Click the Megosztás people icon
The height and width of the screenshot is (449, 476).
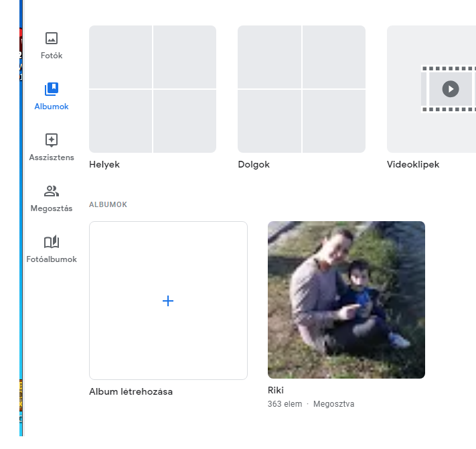pos(52,191)
